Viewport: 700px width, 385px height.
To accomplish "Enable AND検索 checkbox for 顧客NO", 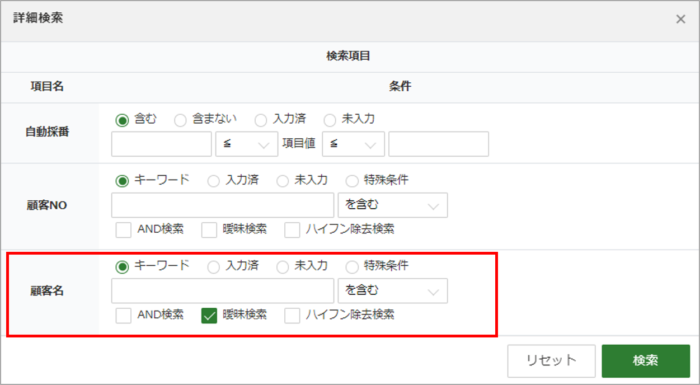I will pyautogui.click(x=123, y=230).
